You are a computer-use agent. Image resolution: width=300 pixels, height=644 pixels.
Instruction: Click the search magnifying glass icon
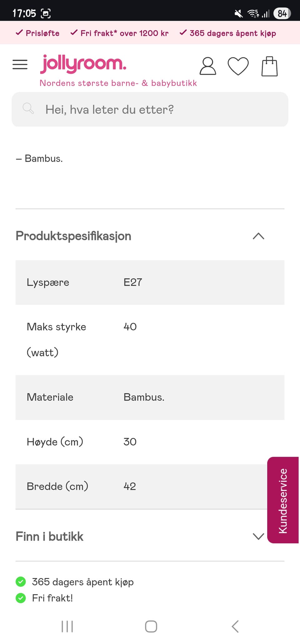[28, 109]
